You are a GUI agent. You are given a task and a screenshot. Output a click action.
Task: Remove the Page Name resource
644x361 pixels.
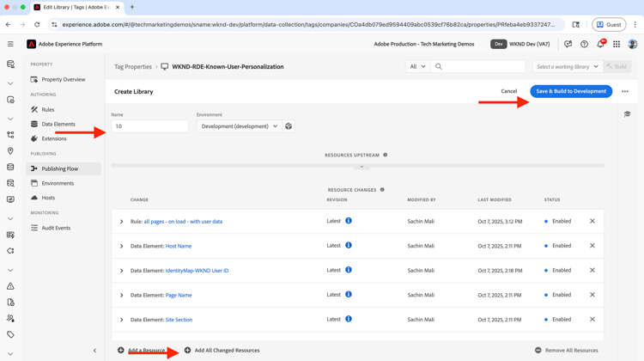pyautogui.click(x=592, y=295)
